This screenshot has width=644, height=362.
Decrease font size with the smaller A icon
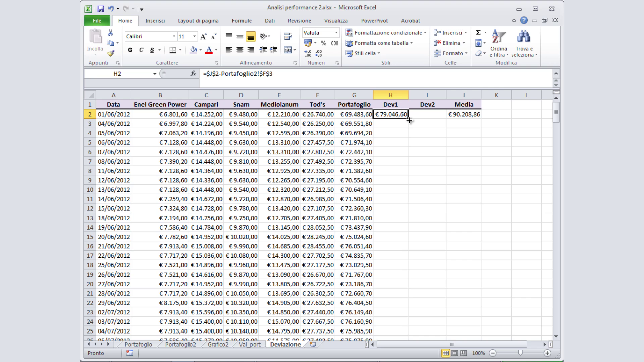point(213,36)
